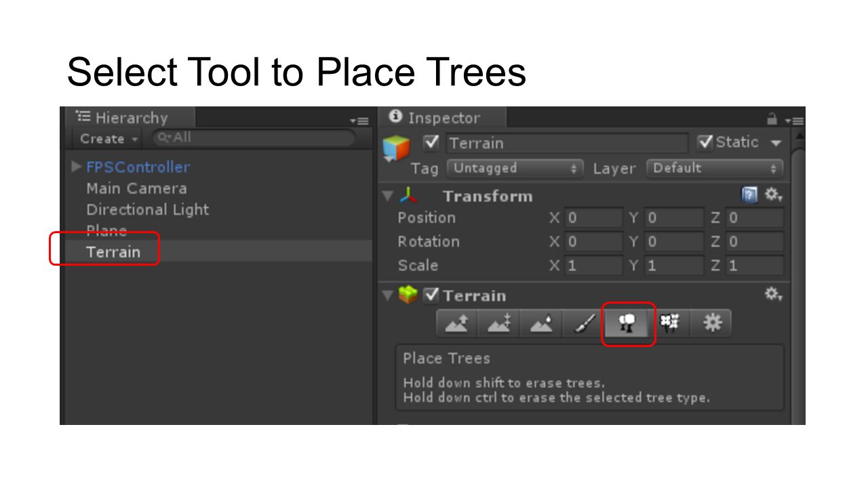Click the Terrain object name field
Viewport: 868px width, 488px height.
coord(567,143)
